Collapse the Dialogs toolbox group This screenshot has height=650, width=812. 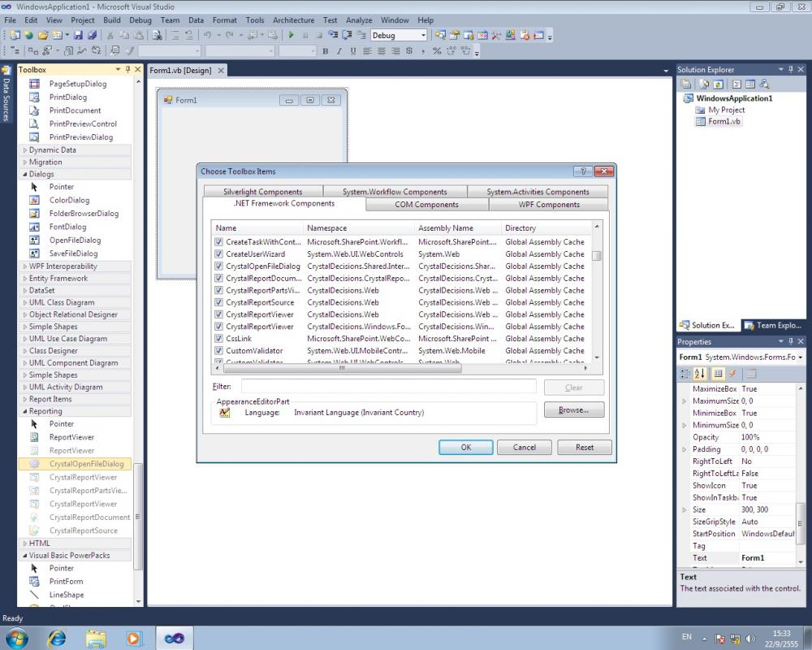25,174
